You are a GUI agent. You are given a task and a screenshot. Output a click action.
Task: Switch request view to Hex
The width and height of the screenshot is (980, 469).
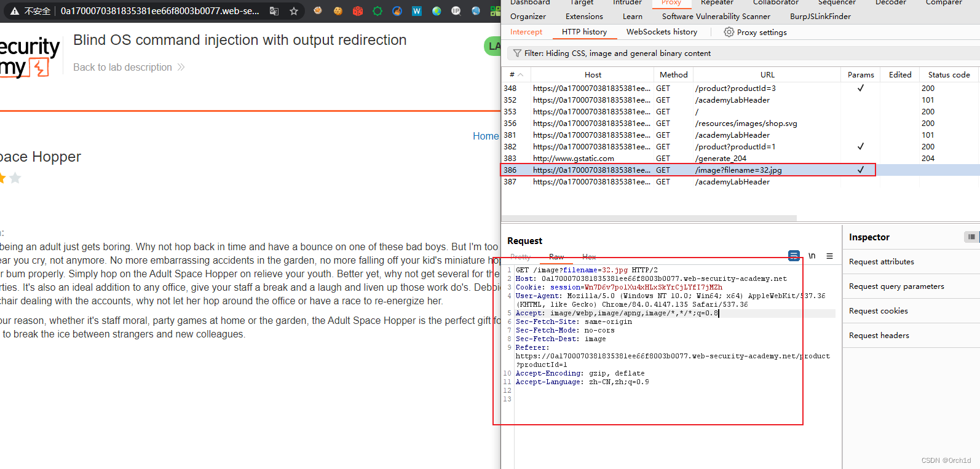point(589,257)
